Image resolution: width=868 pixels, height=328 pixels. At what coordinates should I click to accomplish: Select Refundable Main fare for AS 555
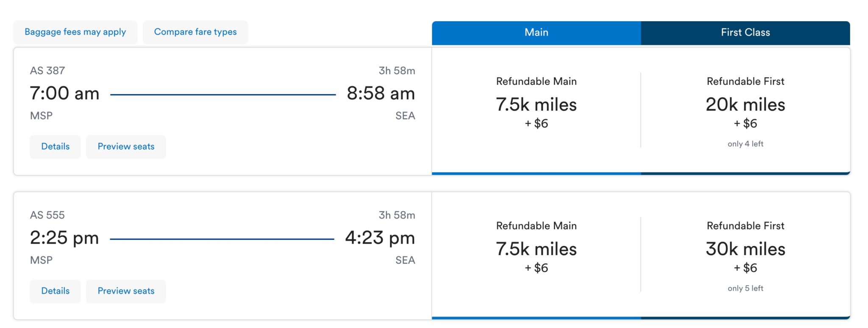[536, 250]
